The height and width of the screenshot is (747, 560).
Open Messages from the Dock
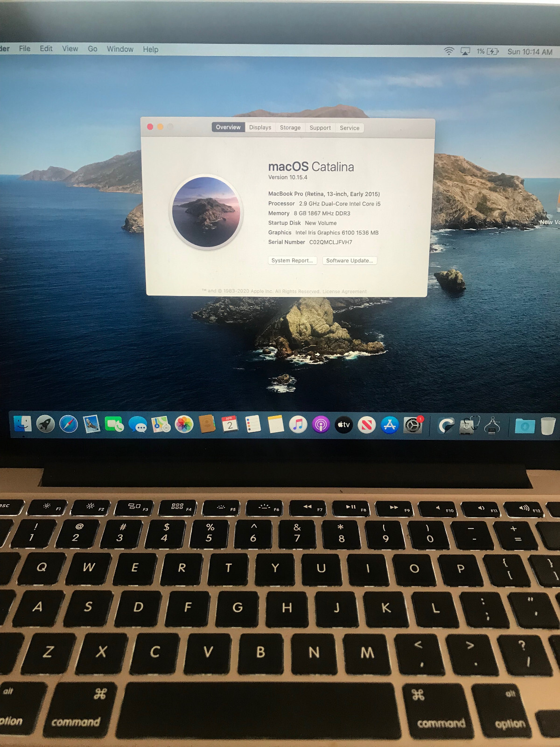(x=138, y=424)
